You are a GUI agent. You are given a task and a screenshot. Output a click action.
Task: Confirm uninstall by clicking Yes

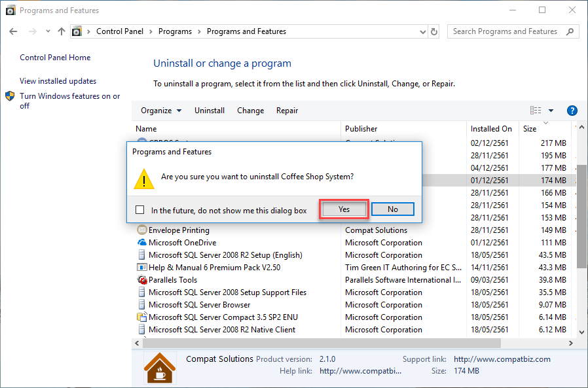(344, 209)
